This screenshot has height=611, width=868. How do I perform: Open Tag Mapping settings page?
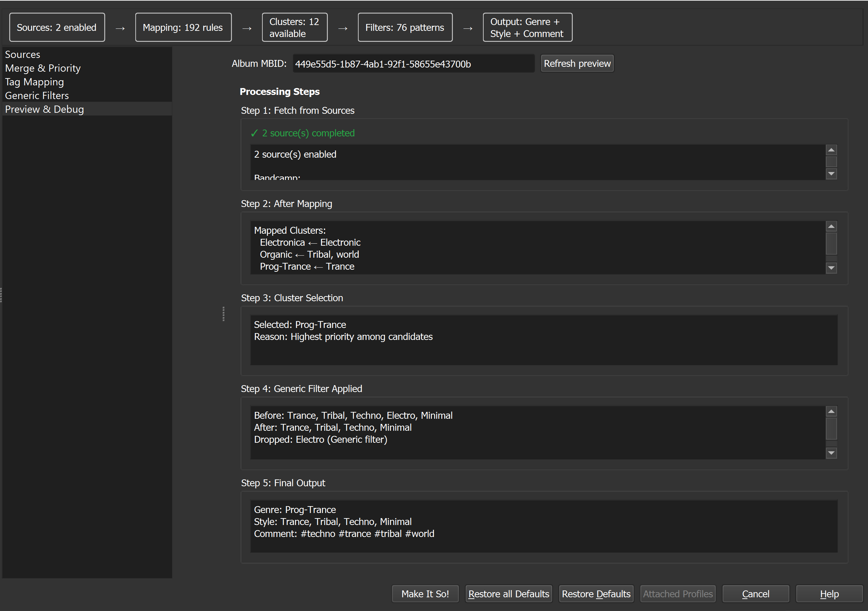point(34,82)
